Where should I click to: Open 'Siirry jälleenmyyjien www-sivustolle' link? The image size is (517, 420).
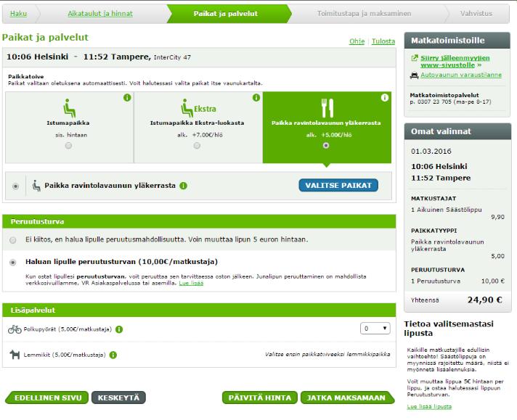pos(455,61)
